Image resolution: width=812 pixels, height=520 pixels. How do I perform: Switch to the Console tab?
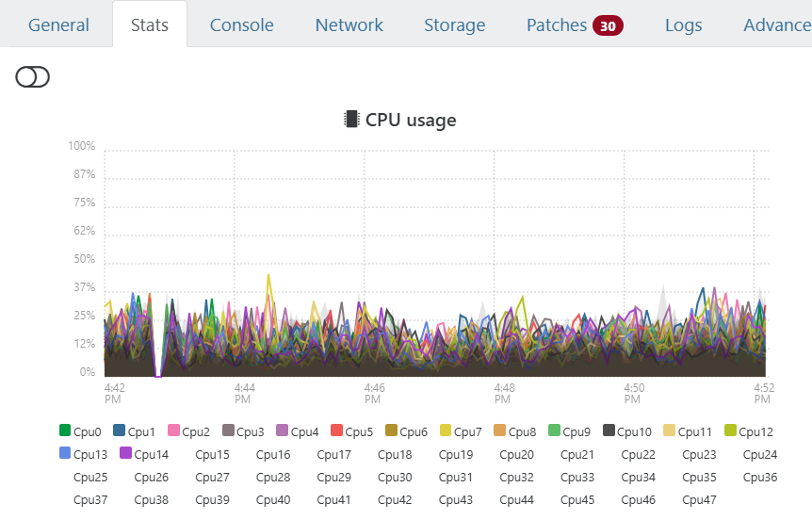tap(241, 24)
